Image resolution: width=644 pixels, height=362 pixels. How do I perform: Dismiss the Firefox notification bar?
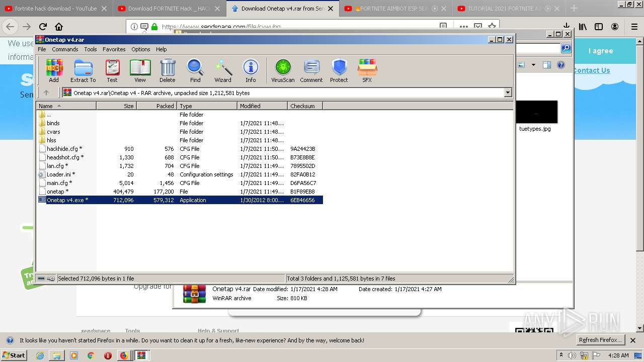633,340
